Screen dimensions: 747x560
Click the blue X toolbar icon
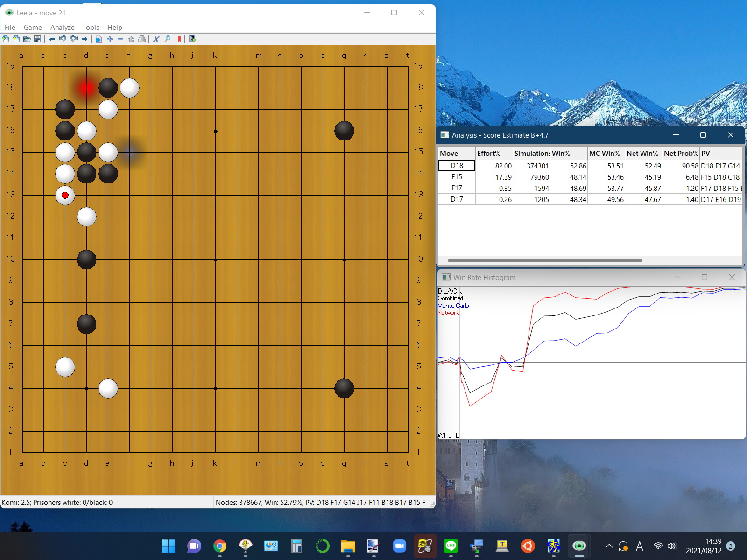click(156, 39)
